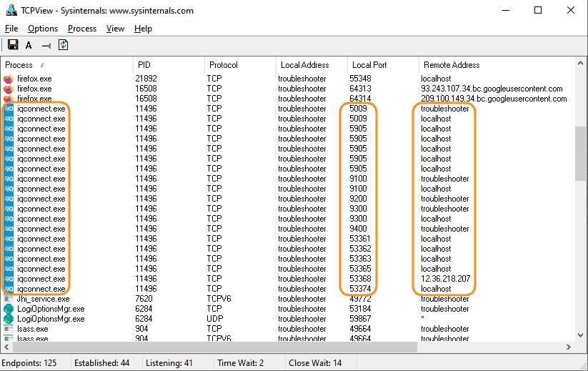Close the TCPView window
Viewport: 588px width, 371px height.
click(571, 10)
